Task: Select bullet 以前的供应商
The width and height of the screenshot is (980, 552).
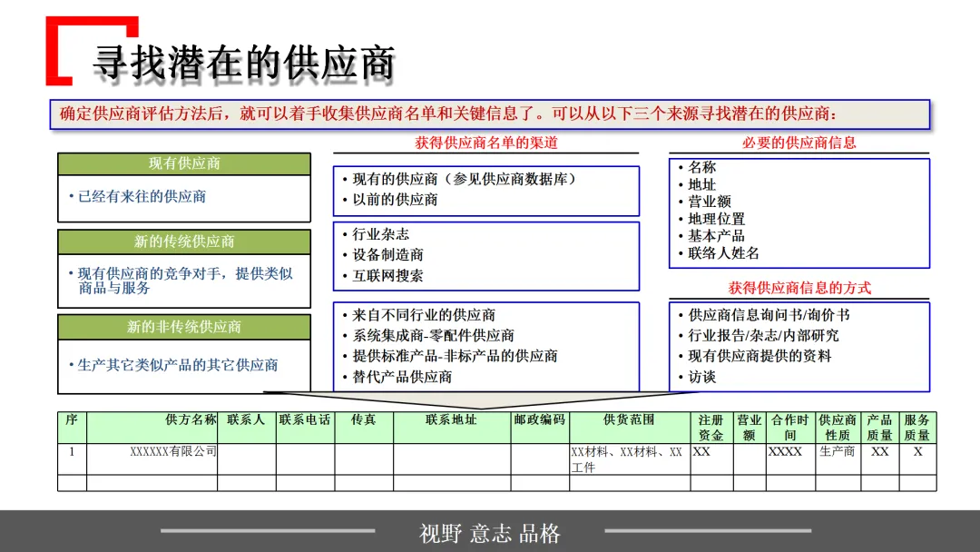Action: (x=395, y=200)
